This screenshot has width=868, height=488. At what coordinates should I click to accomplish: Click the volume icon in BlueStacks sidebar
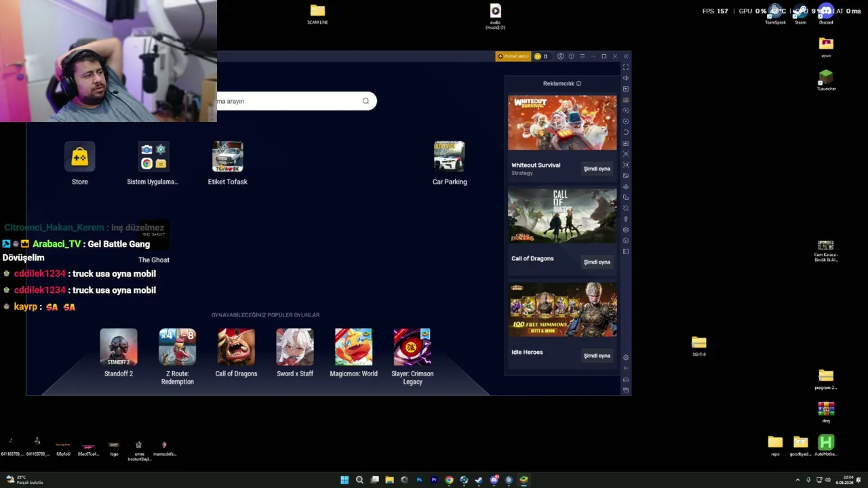[x=626, y=78]
